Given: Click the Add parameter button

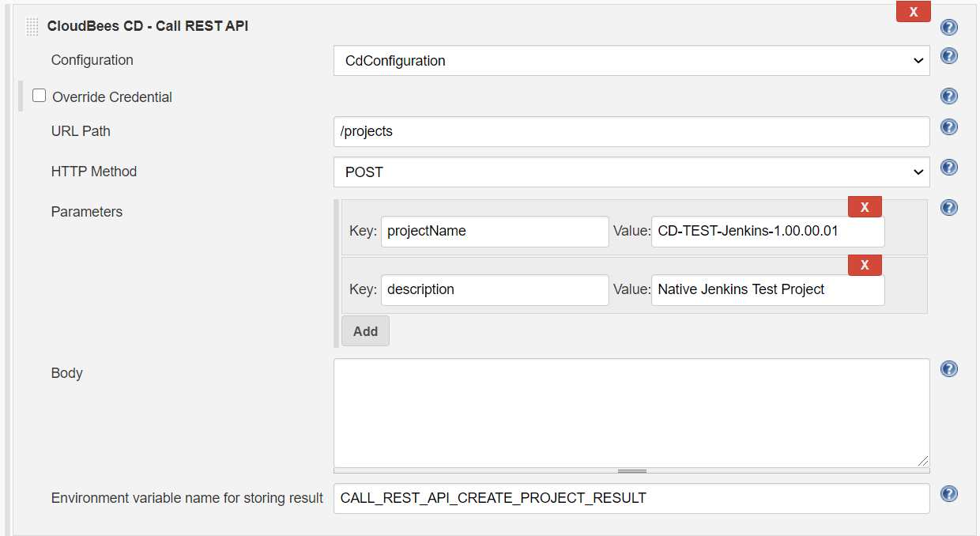Looking at the screenshot, I should (365, 331).
